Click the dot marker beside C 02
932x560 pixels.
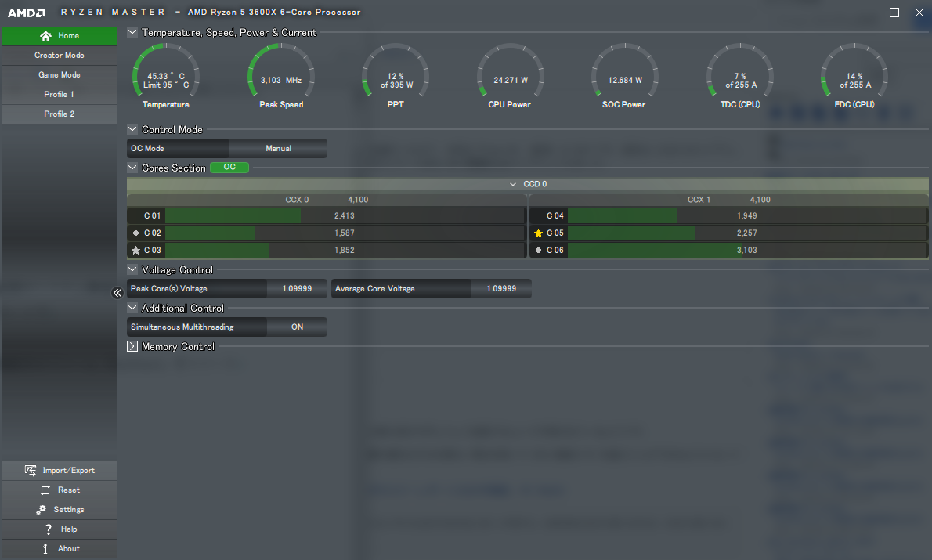[x=135, y=233]
